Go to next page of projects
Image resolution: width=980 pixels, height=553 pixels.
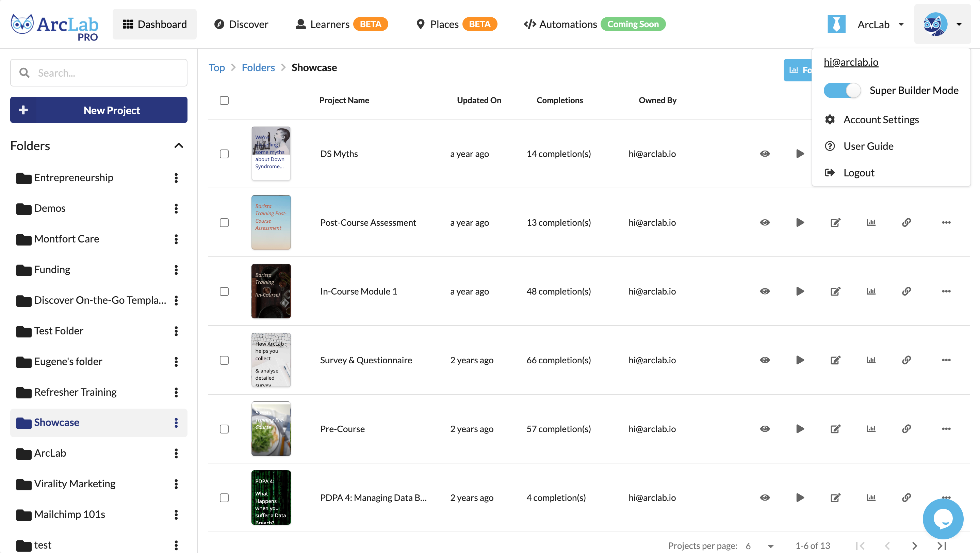pyautogui.click(x=915, y=546)
